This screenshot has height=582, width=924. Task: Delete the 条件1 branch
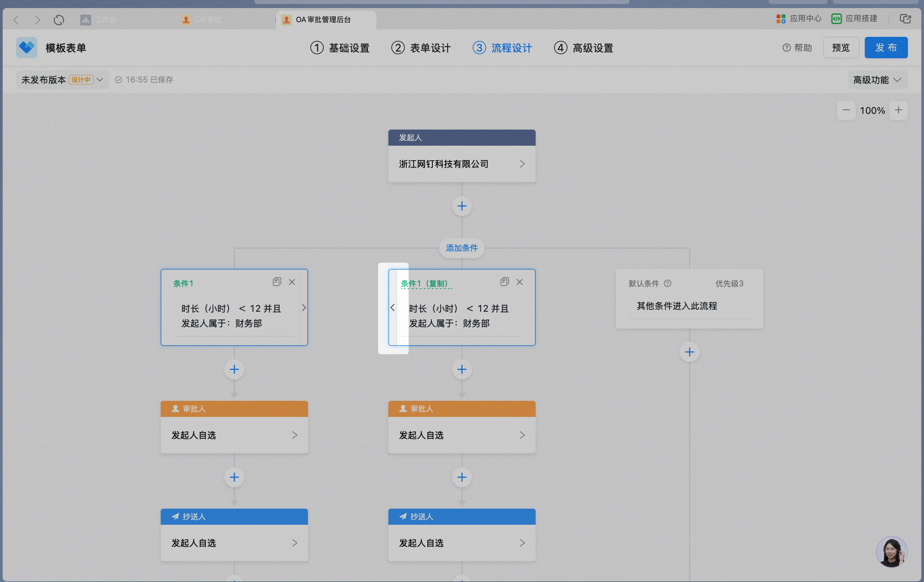pyautogui.click(x=292, y=282)
